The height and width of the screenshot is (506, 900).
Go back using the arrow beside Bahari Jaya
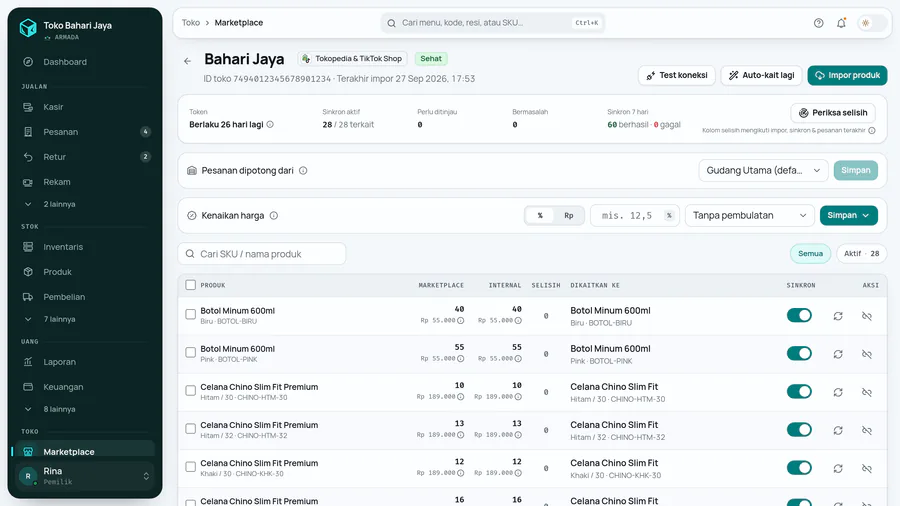point(188,61)
